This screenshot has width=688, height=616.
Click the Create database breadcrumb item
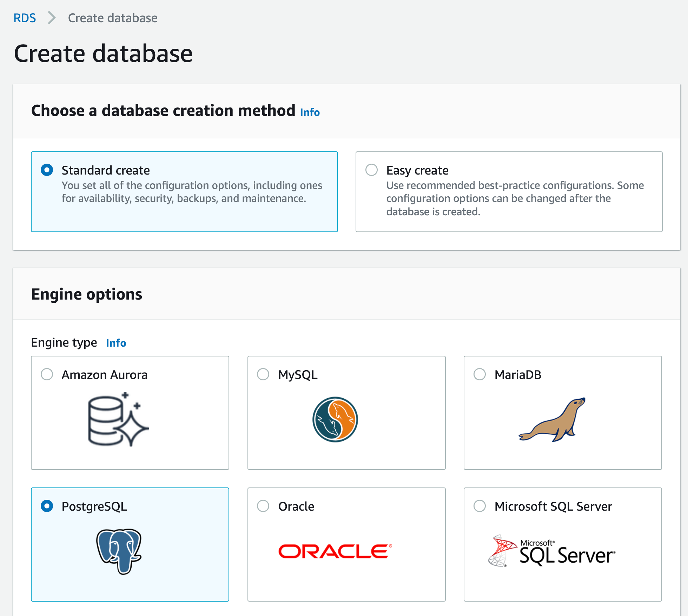[x=112, y=18]
